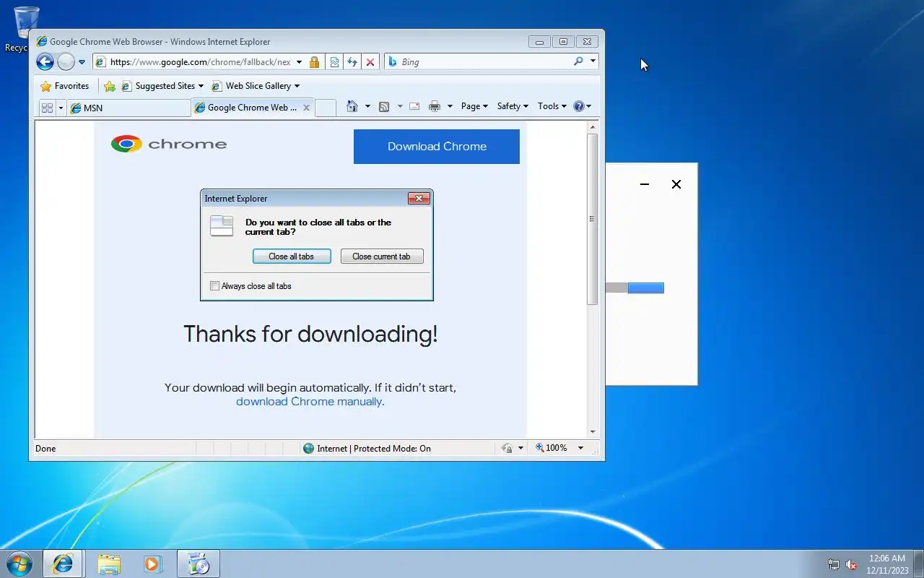The image size is (924, 578).
Task: Click the Forward navigation button
Action: tap(66, 62)
